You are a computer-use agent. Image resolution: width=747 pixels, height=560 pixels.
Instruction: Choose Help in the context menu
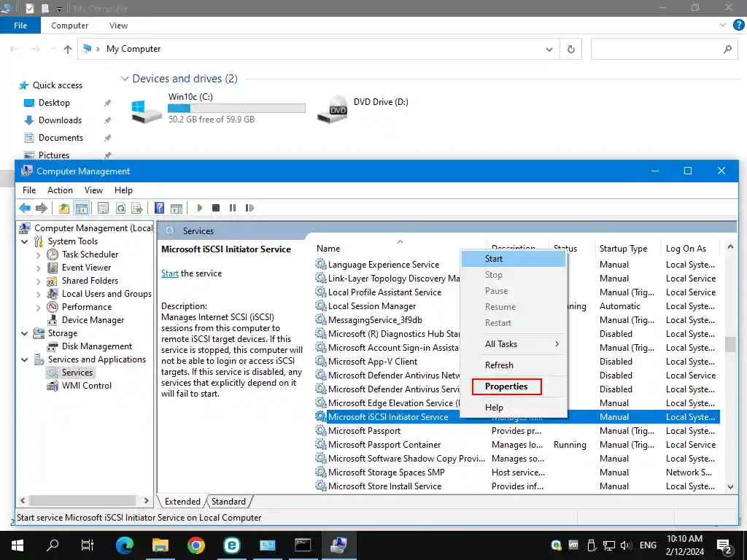(x=514, y=407)
